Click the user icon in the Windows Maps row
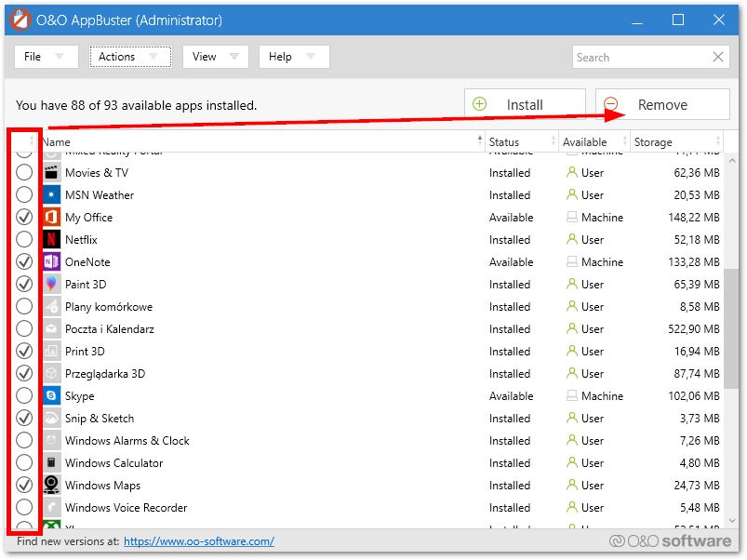747x560 pixels. 572,486
